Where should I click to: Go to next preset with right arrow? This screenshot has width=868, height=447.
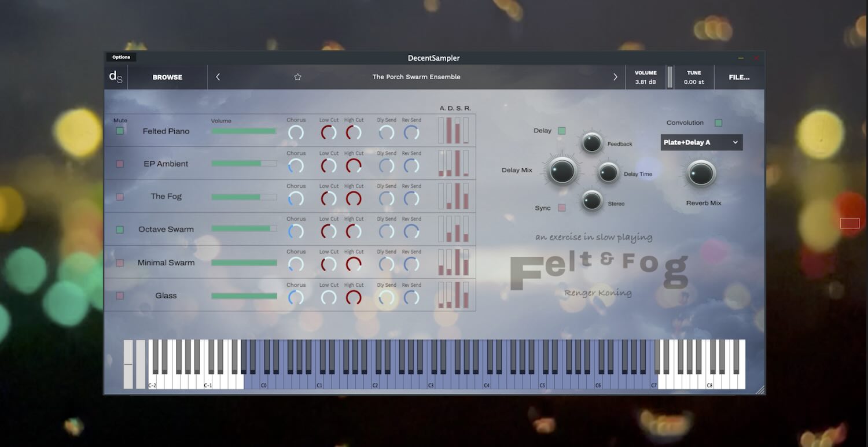coord(615,77)
